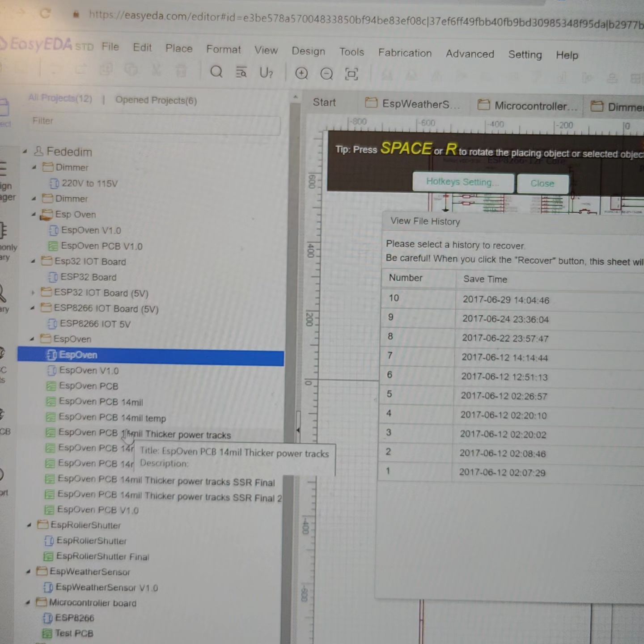Click the Find magnifier toolbar icon

[216, 72]
